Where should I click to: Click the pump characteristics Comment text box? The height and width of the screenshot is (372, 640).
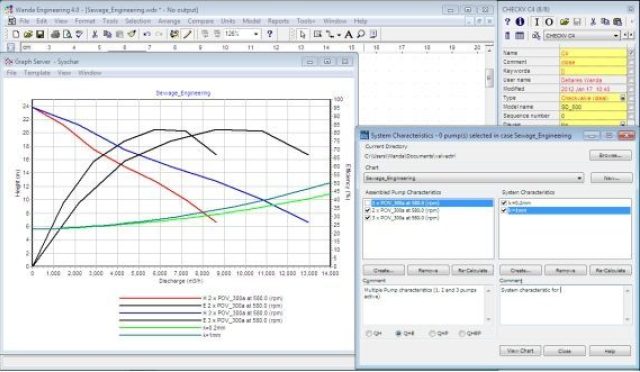(x=428, y=305)
